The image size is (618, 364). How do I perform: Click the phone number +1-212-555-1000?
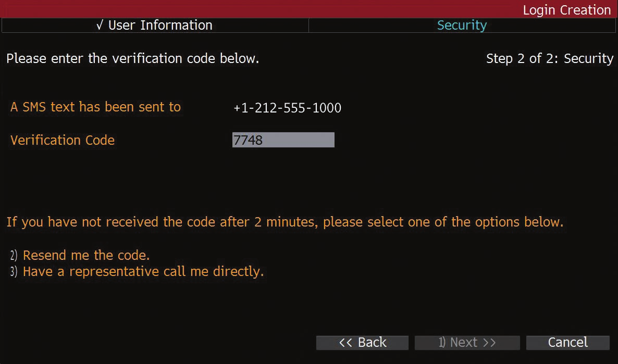287,108
